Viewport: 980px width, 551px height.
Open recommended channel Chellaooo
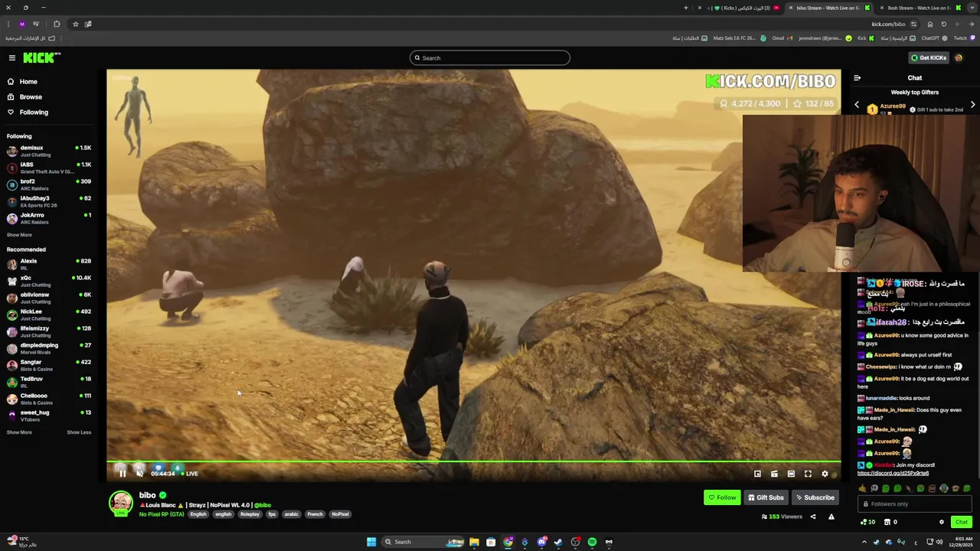click(49, 399)
